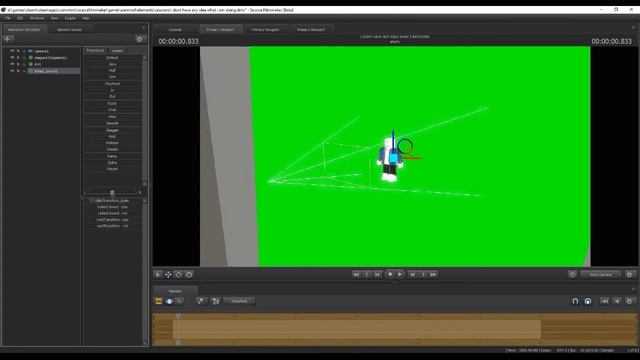Open the Windows menu
640x360 pixels.
[37, 18]
